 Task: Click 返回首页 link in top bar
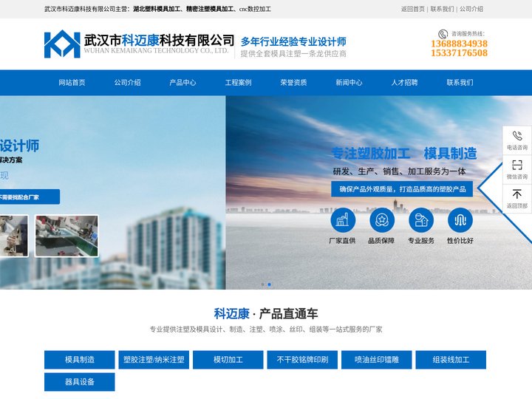tap(412, 9)
